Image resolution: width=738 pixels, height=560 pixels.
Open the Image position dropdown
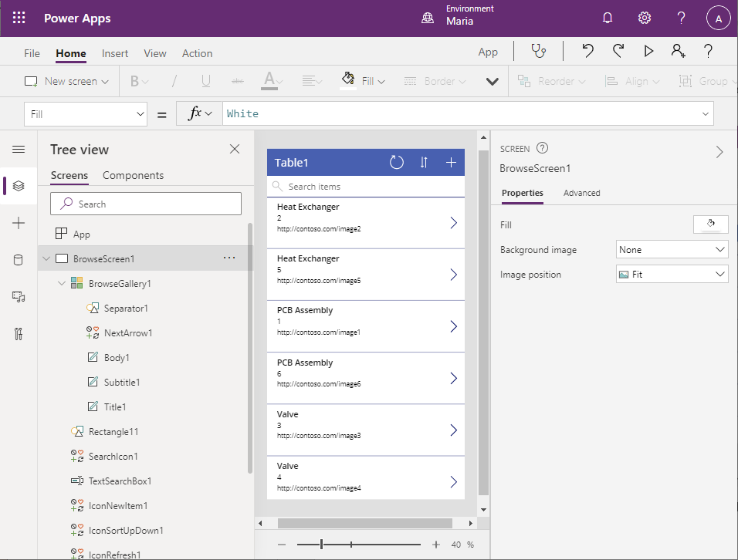(672, 275)
